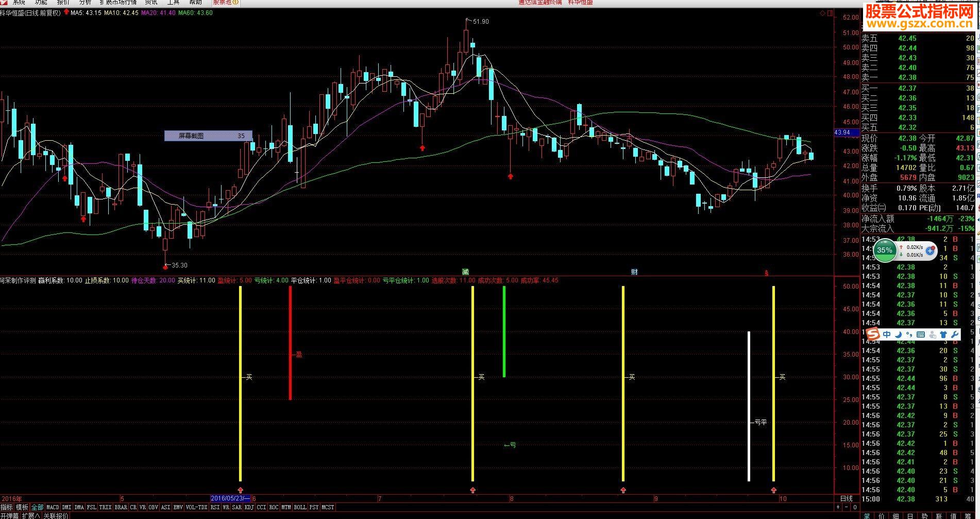Switch to PSY indicator
Viewport: 980px width, 519px height.
click(314, 507)
